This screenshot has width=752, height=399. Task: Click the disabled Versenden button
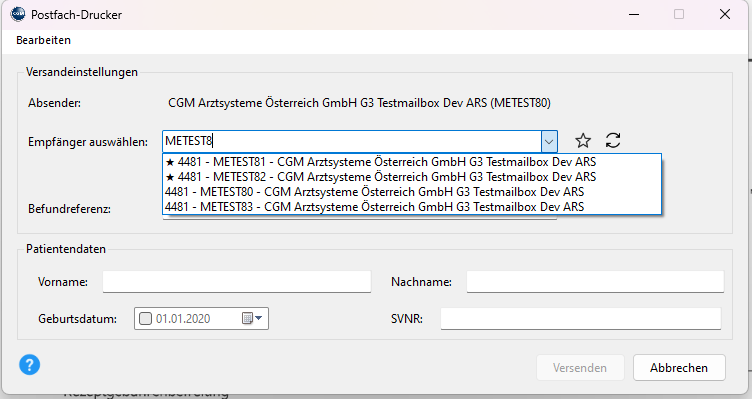click(x=580, y=368)
